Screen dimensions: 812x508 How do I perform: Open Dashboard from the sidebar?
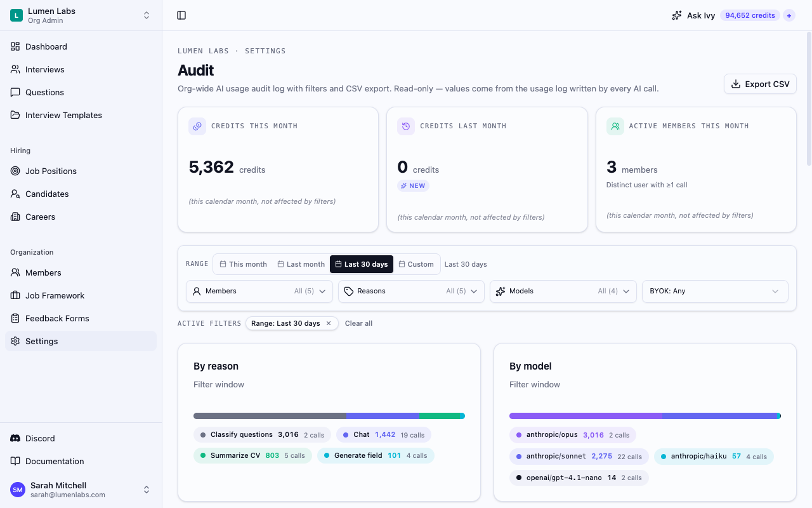coord(81,46)
